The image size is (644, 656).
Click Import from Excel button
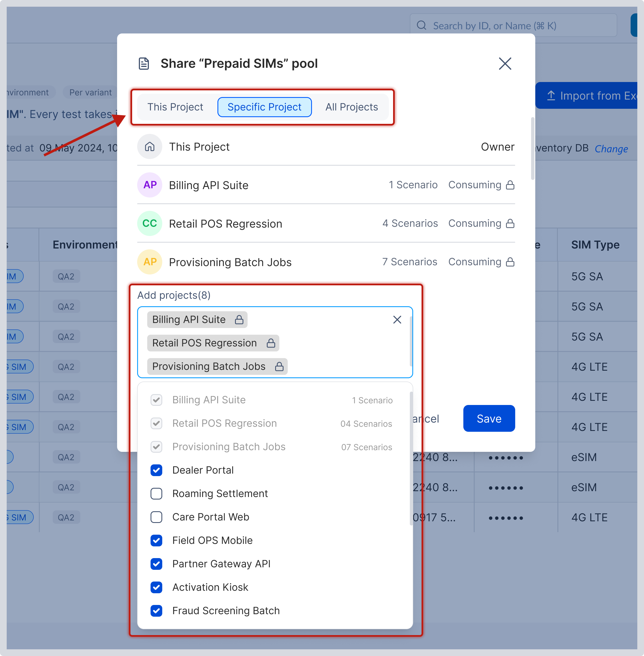pyautogui.click(x=587, y=96)
